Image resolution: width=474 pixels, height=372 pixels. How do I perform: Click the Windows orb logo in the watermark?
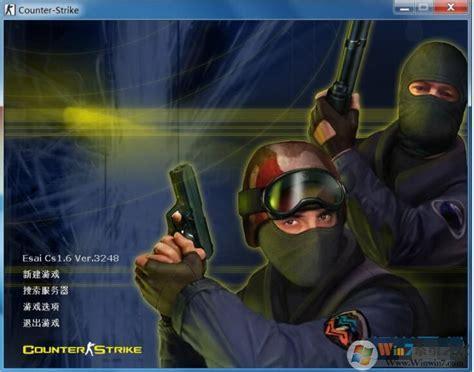[x=361, y=355]
